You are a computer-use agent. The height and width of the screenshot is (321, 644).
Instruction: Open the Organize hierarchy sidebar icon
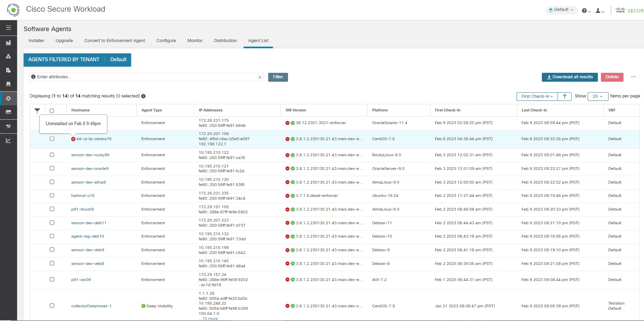coord(9,56)
